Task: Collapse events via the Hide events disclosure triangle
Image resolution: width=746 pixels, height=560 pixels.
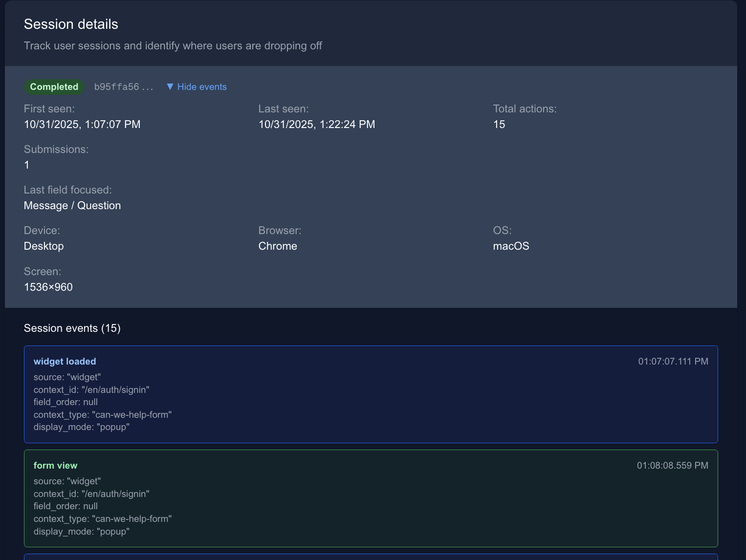Action: click(170, 86)
